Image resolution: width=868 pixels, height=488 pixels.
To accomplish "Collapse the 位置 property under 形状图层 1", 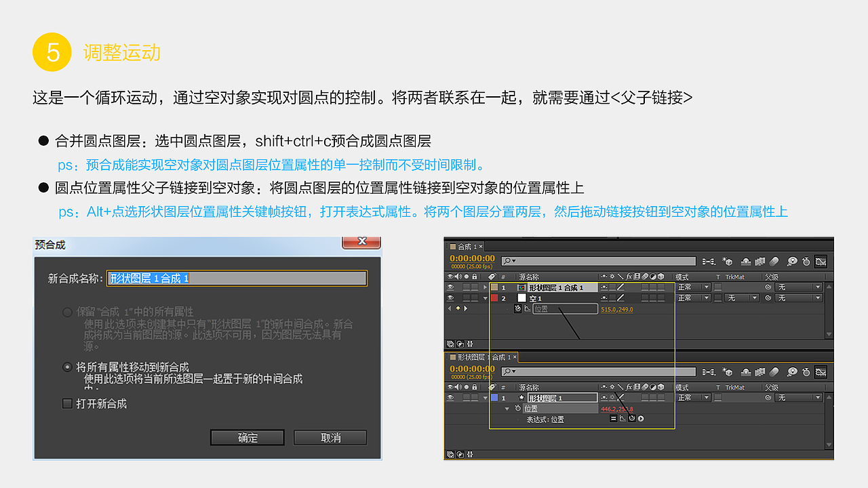I will [x=507, y=409].
